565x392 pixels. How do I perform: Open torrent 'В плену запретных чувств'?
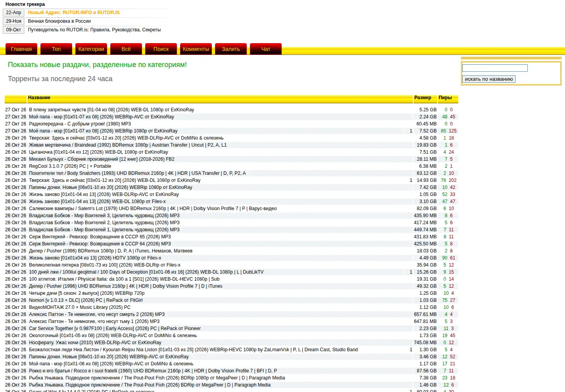(111, 110)
